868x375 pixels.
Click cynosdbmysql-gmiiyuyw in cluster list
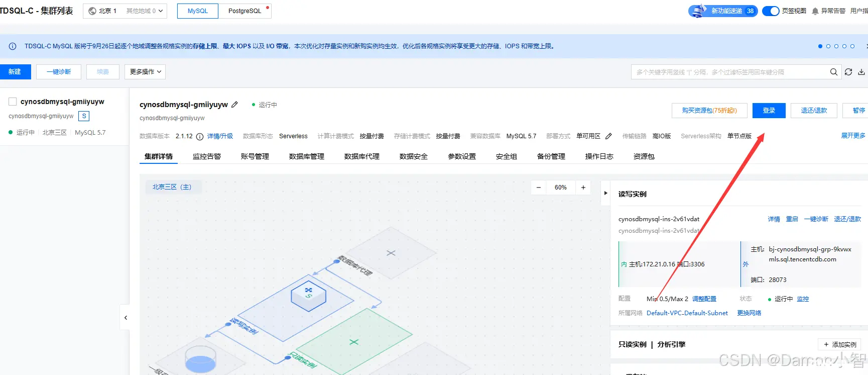coord(62,102)
